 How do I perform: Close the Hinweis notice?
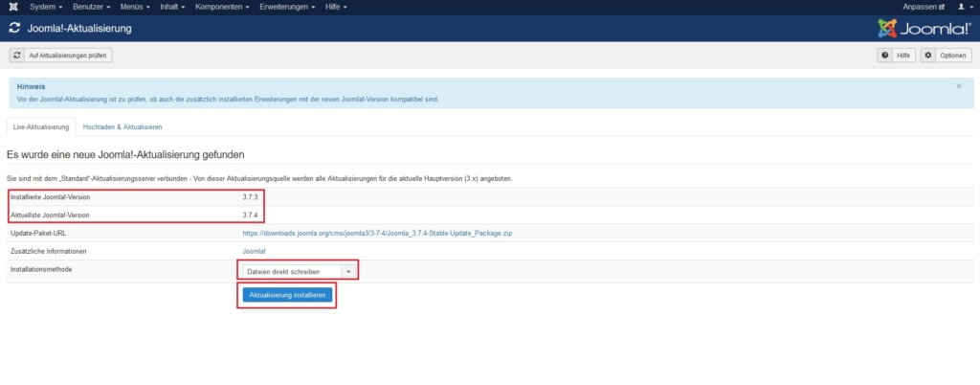click(x=959, y=86)
